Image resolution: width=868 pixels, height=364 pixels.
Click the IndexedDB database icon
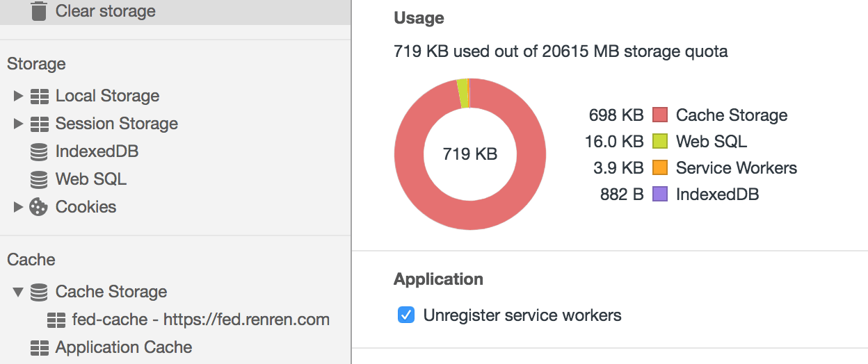pos(40,151)
